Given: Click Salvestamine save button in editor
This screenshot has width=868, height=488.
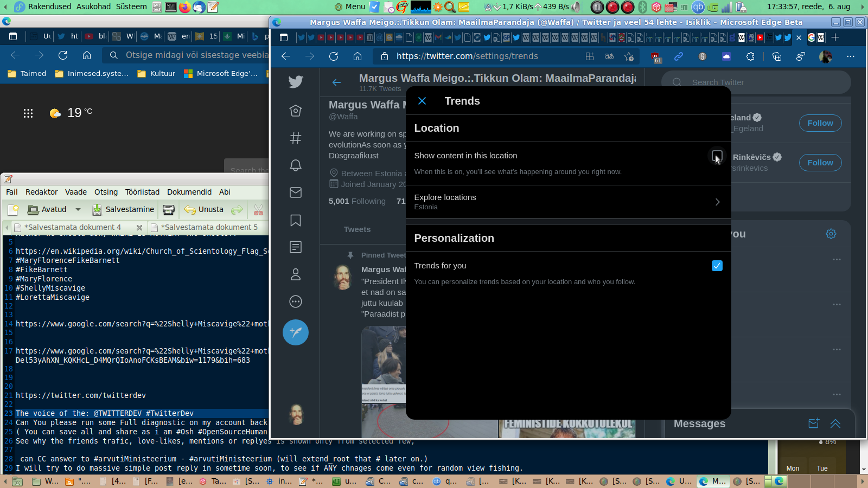Looking at the screenshot, I should click(x=123, y=210).
